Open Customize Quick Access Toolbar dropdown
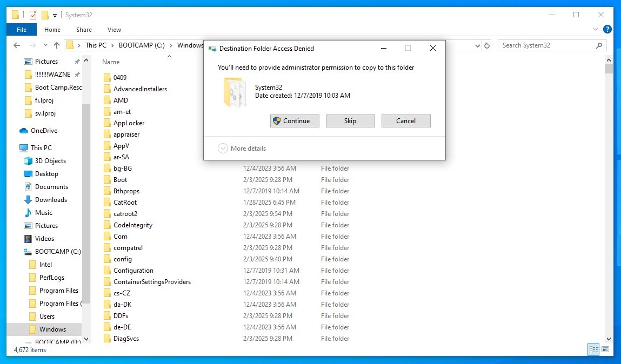This screenshot has width=621, height=364. [55, 16]
